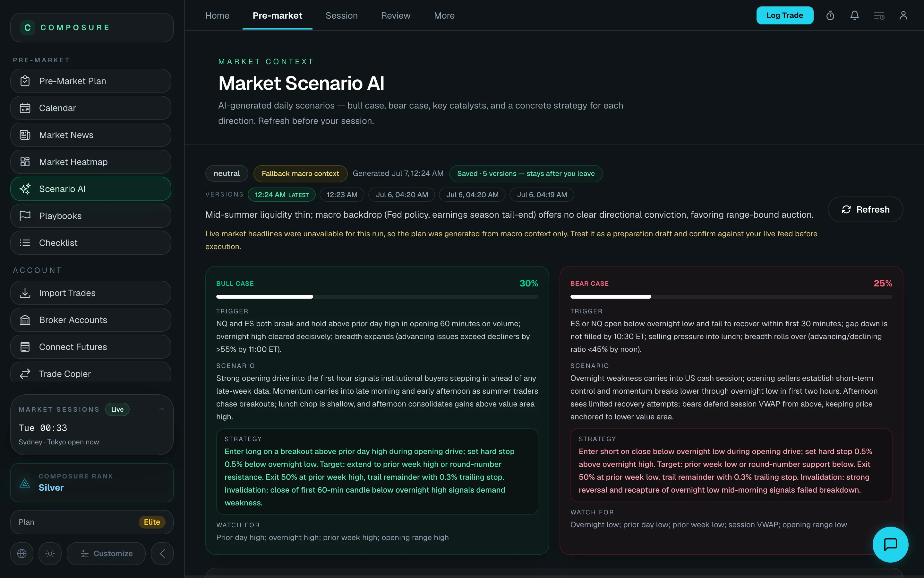Collapse the sidebar with left chevron
This screenshot has width=924, height=578.
[x=162, y=554]
